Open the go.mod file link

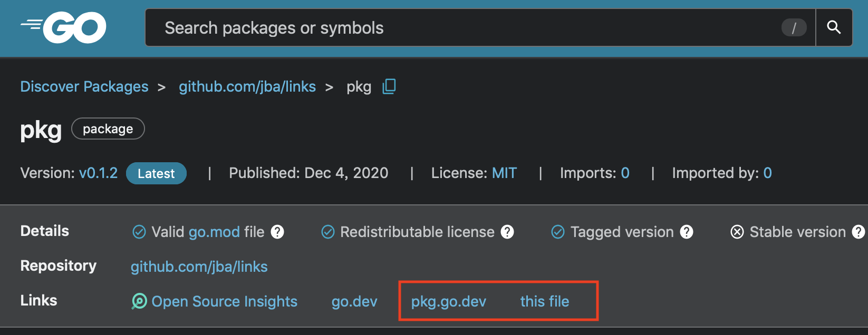tap(214, 232)
